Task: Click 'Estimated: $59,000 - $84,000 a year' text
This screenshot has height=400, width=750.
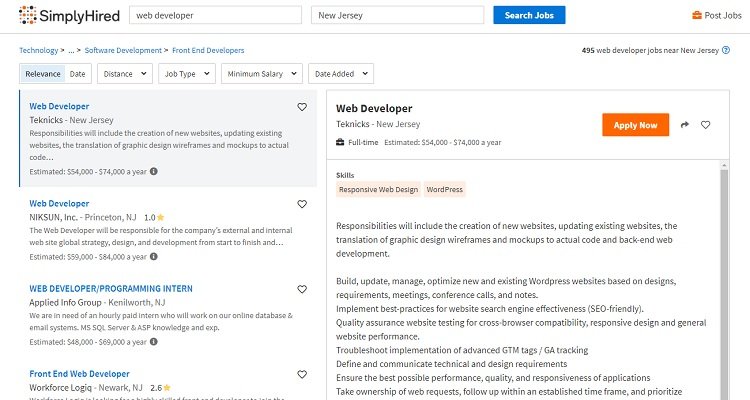Action: [x=88, y=256]
